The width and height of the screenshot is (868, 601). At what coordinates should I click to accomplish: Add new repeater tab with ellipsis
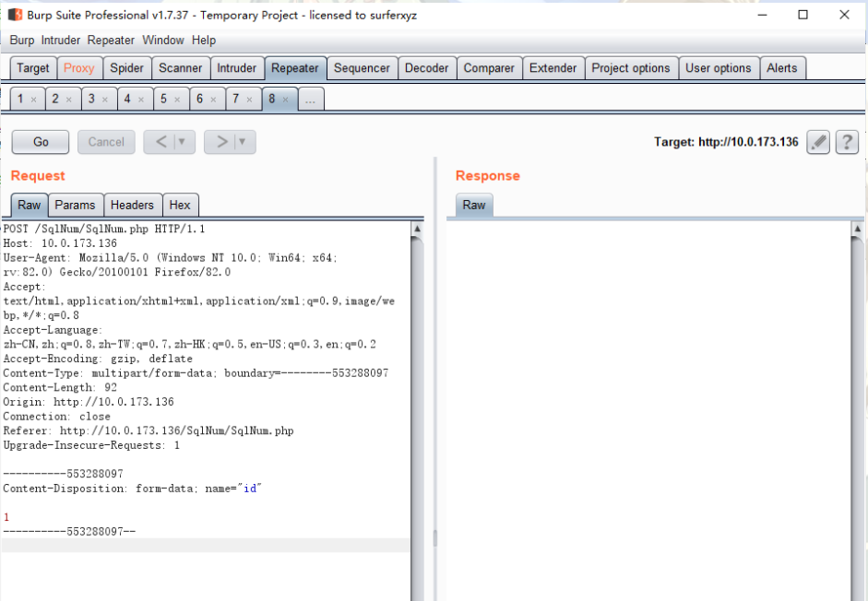[311, 100]
